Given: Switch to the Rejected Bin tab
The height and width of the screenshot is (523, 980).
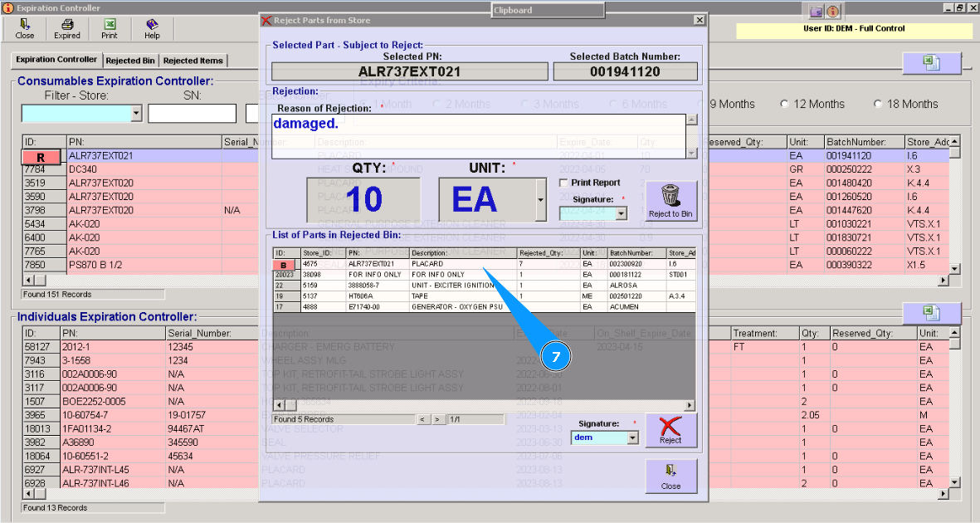Looking at the screenshot, I should pos(130,61).
